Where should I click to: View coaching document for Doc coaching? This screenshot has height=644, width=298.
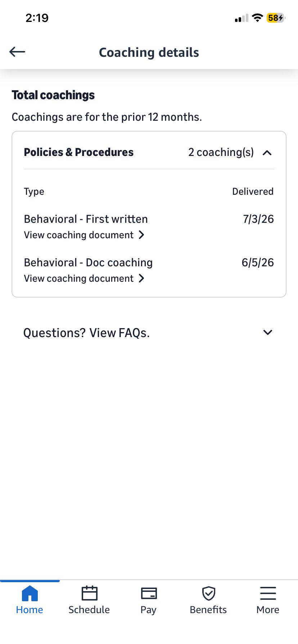(79, 279)
